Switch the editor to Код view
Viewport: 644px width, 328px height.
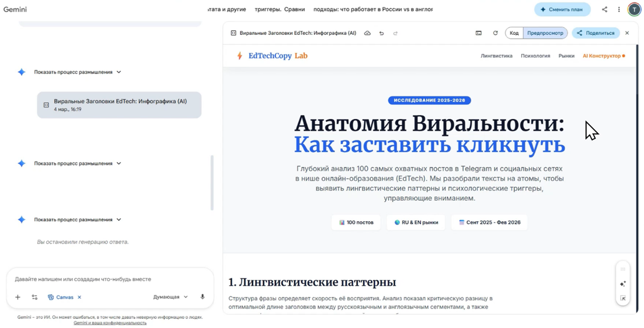(x=515, y=33)
